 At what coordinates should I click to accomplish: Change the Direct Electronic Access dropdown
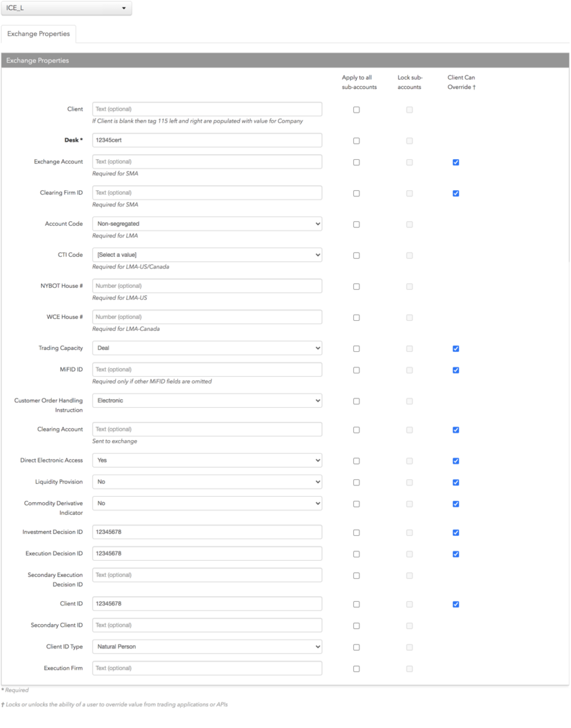point(207,460)
